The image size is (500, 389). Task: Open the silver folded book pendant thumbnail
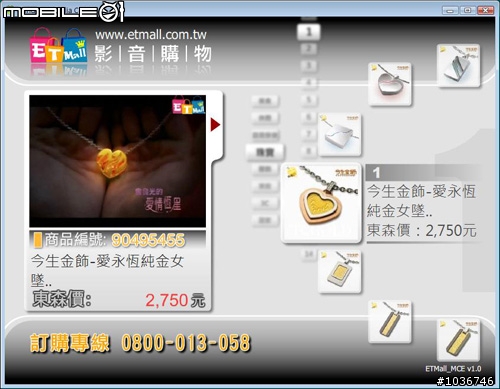tap(459, 66)
